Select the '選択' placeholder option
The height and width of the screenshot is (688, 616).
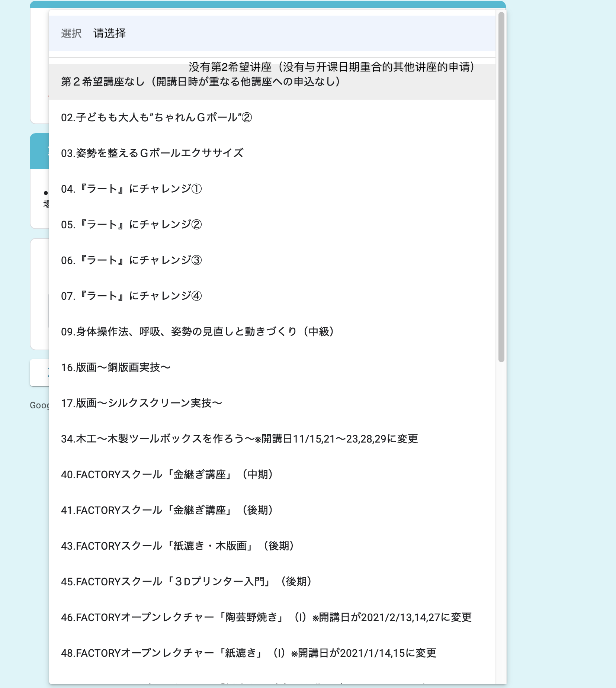pyautogui.click(x=71, y=33)
